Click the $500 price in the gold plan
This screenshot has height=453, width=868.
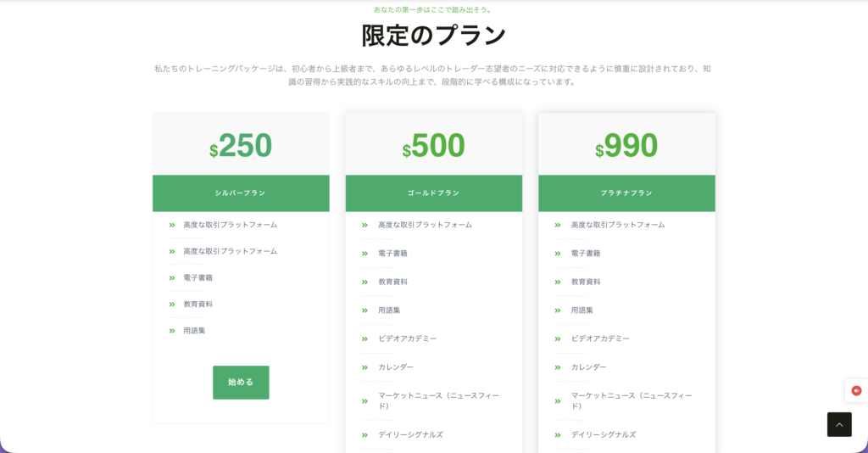click(x=434, y=146)
